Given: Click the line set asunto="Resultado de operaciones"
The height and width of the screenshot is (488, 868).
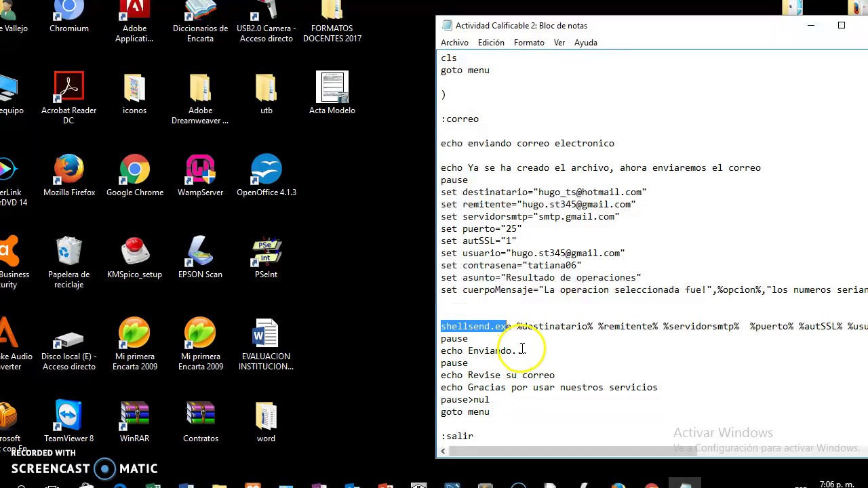Looking at the screenshot, I should point(541,277).
